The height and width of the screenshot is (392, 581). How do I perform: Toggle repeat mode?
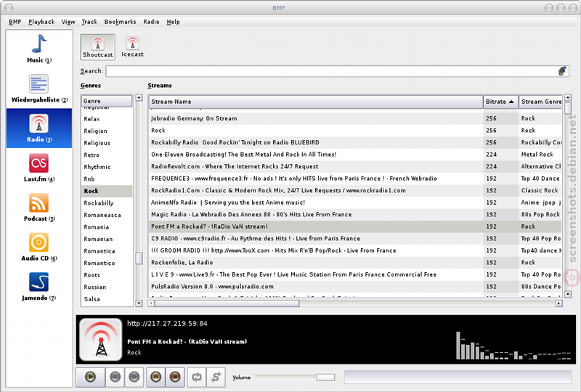pyautogui.click(x=196, y=377)
